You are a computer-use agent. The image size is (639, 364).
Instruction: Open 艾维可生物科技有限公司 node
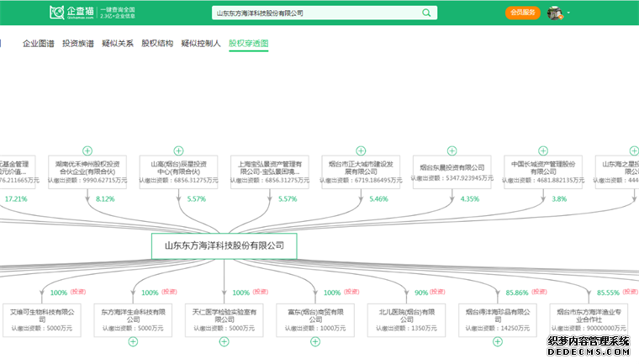click(x=42, y=320)
